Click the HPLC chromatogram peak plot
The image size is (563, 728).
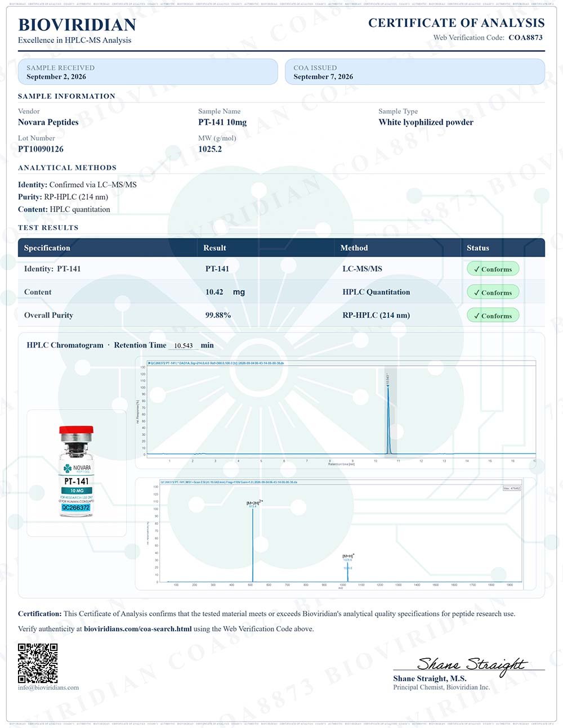coord(336,412)
